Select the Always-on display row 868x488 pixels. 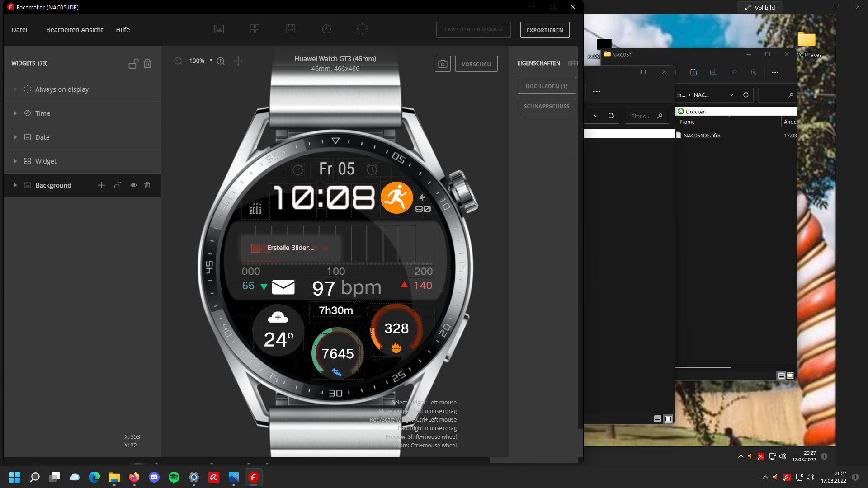click(x=82, y=89)
